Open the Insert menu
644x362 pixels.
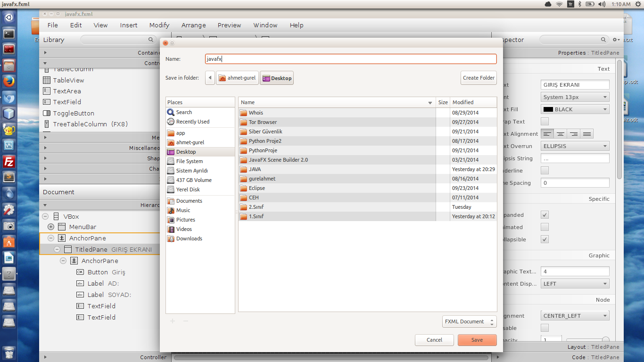click(129, 25)
